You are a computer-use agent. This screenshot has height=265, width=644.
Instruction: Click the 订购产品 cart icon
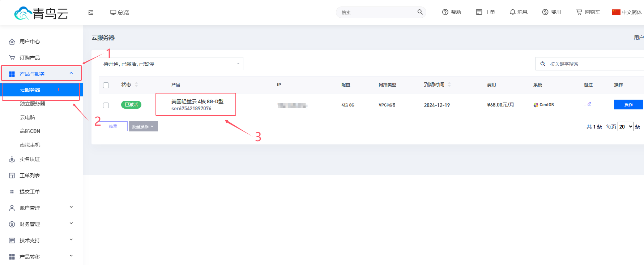pos(12,58)
